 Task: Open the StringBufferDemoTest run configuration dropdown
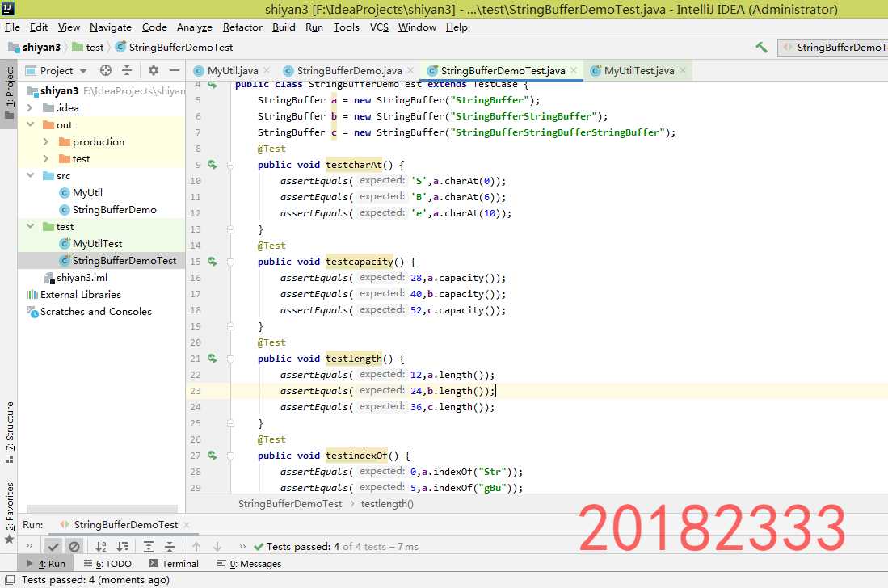click(834, 48)
